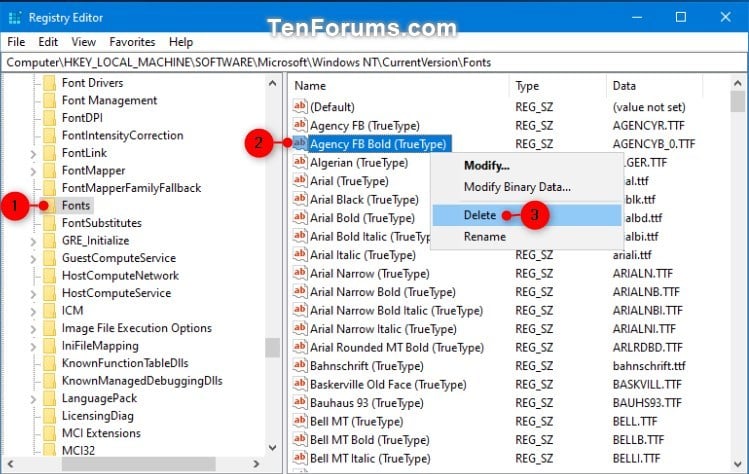Select the Arial Narrow Bold Italic (TrueType) value
The height and width of the screenshot is (474, 749).
(x=396, y=311)
